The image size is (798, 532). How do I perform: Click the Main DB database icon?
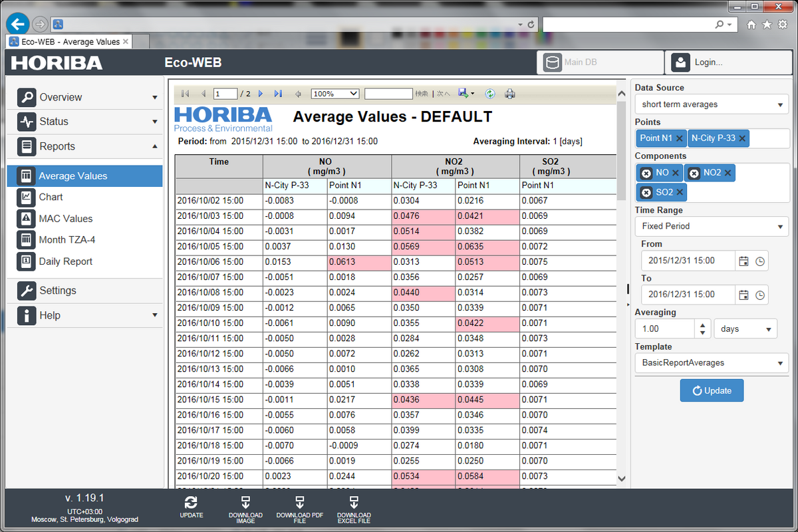coord(552,63)
